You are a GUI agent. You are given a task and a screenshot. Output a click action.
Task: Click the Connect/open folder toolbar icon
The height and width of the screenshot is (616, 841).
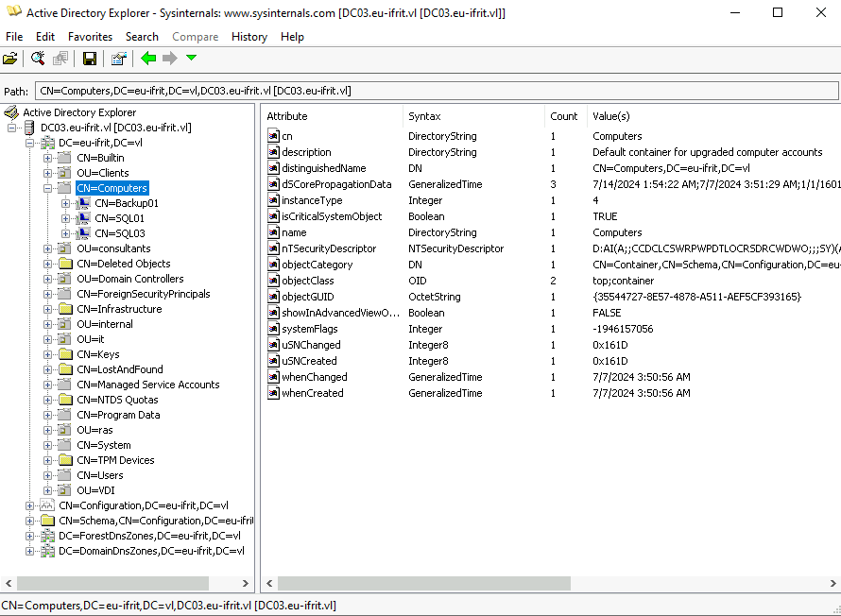click(x=10, y=59)
